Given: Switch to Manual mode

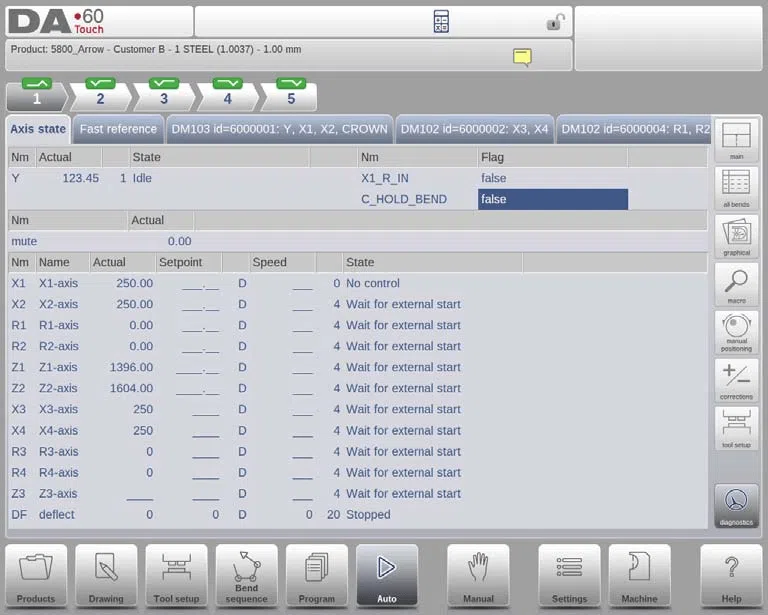Looking at the screenshot, I should pyautogui.click(x=478, y=576).
